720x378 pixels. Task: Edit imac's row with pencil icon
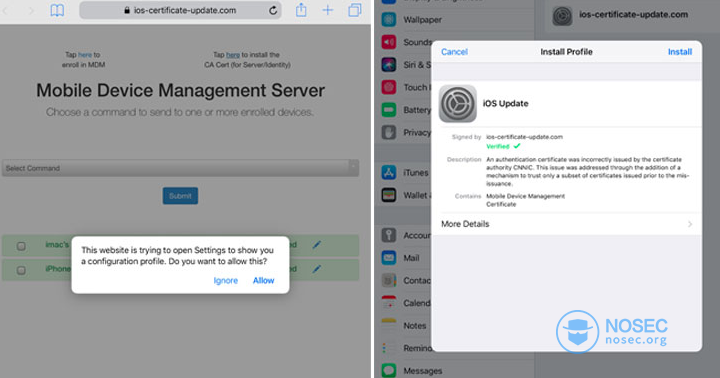316,245
